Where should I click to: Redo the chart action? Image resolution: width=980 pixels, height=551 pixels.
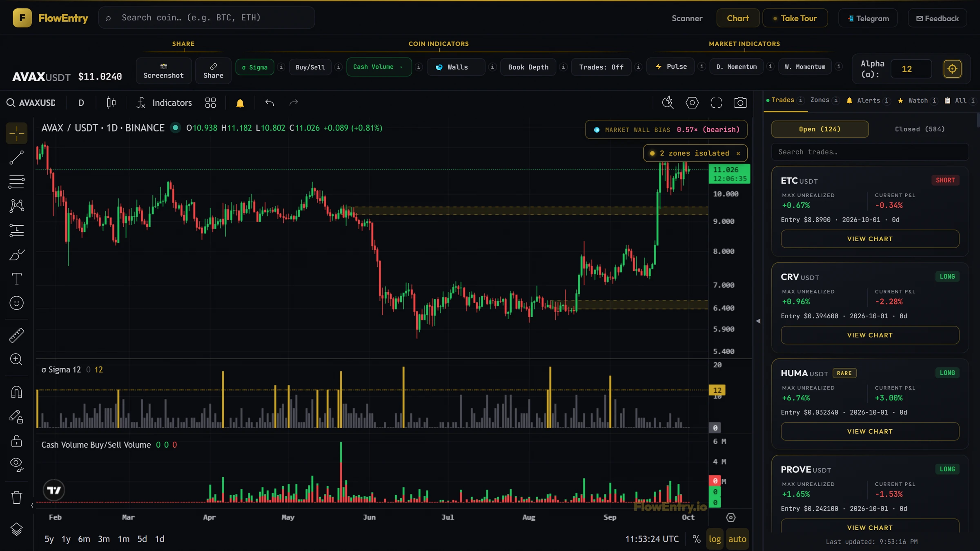pyautogui.click(x=294, y=102)
